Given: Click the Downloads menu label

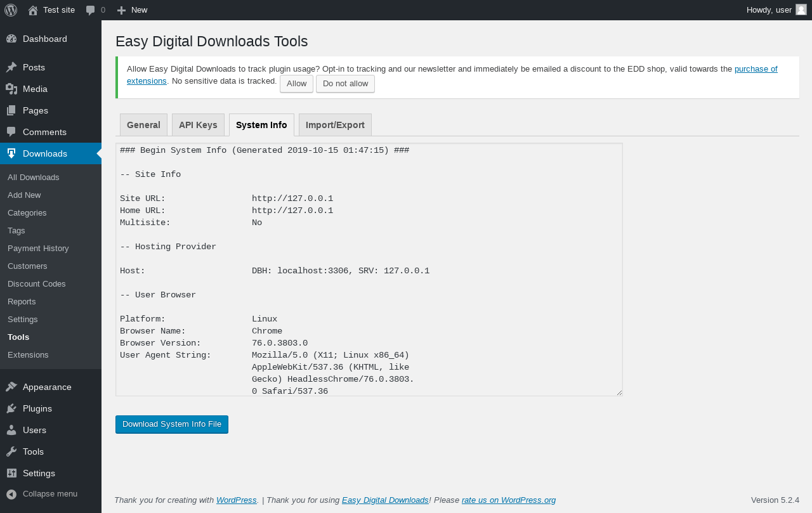Looking at the screenshot, I should point(45,153).
